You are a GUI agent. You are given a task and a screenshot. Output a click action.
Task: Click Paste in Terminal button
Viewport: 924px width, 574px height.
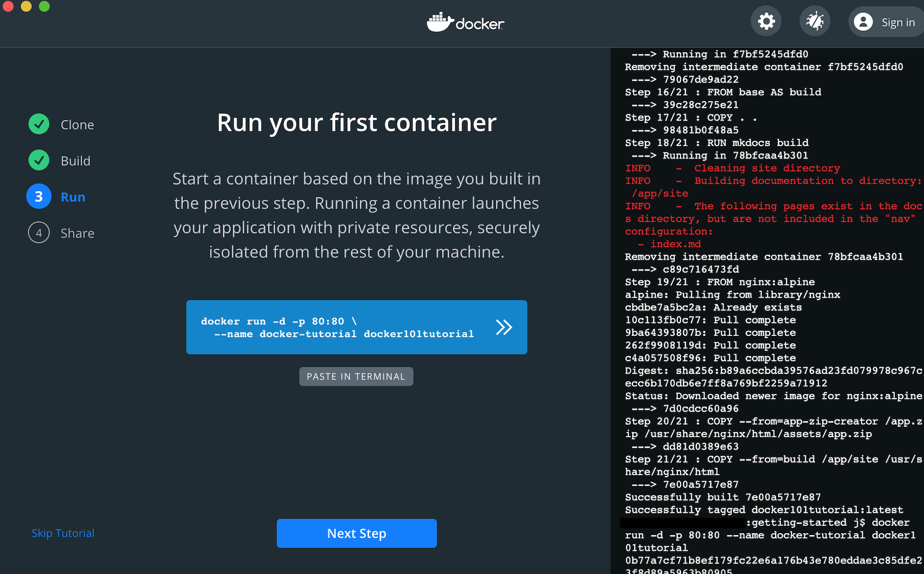[356, 376]
